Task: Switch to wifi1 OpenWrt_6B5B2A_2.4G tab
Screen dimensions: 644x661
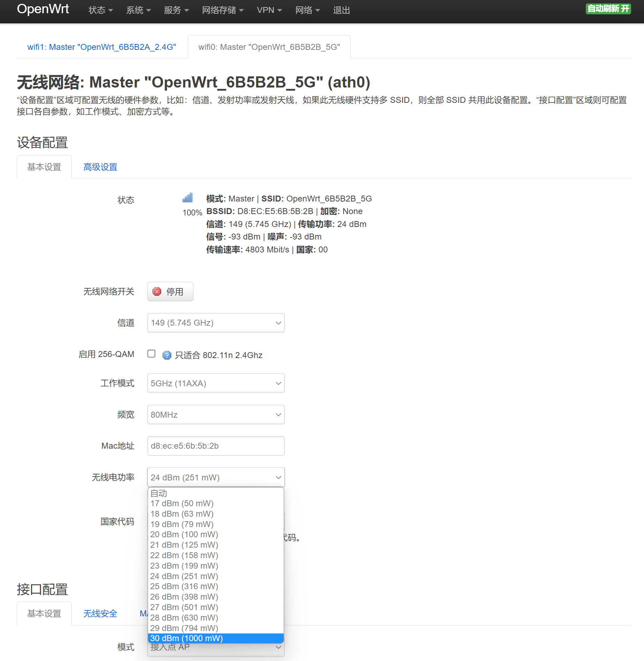Action: pos(102,47)
